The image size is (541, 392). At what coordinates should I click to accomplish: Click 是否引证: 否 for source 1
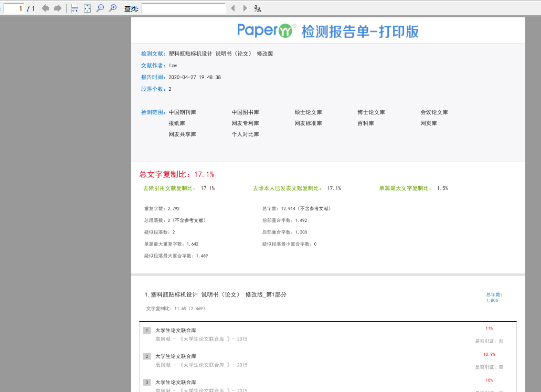[489, 341]
